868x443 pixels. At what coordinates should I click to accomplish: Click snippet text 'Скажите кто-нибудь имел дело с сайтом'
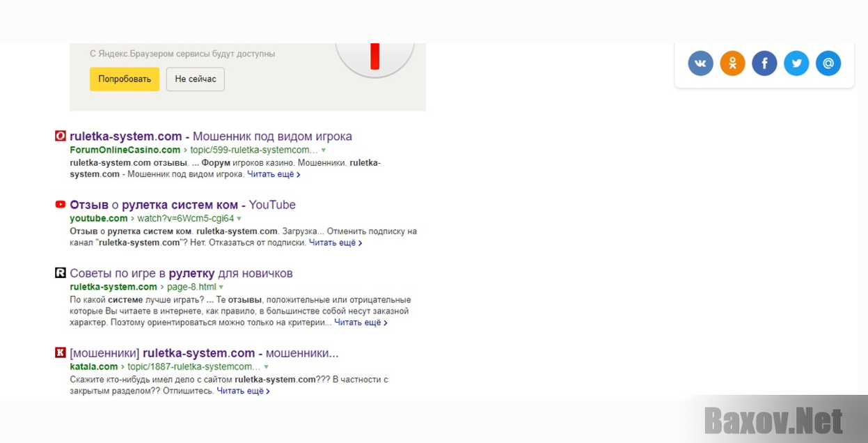tap(151, 380)
